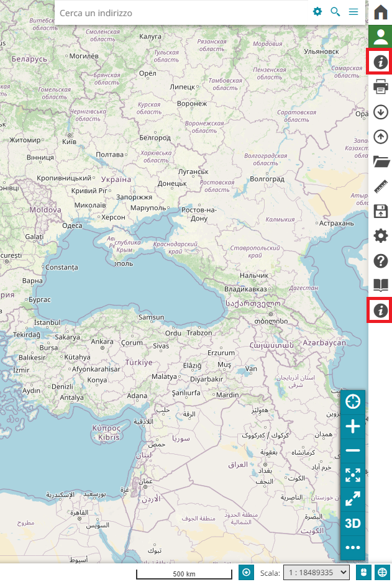Click the magnifying glass search icon

point(335,12)
